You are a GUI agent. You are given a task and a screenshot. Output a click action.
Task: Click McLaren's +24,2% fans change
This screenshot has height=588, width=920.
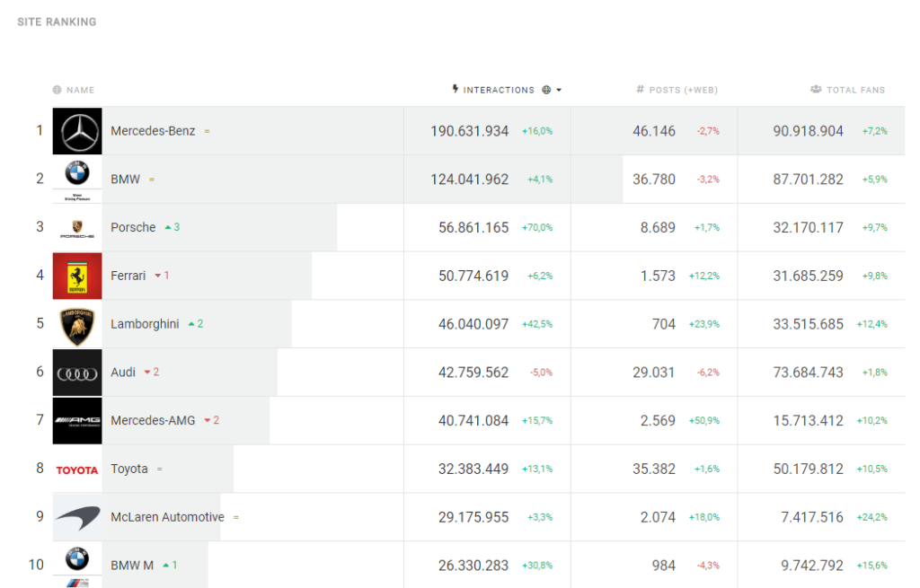pyautogui.click(x=871, y=517)
